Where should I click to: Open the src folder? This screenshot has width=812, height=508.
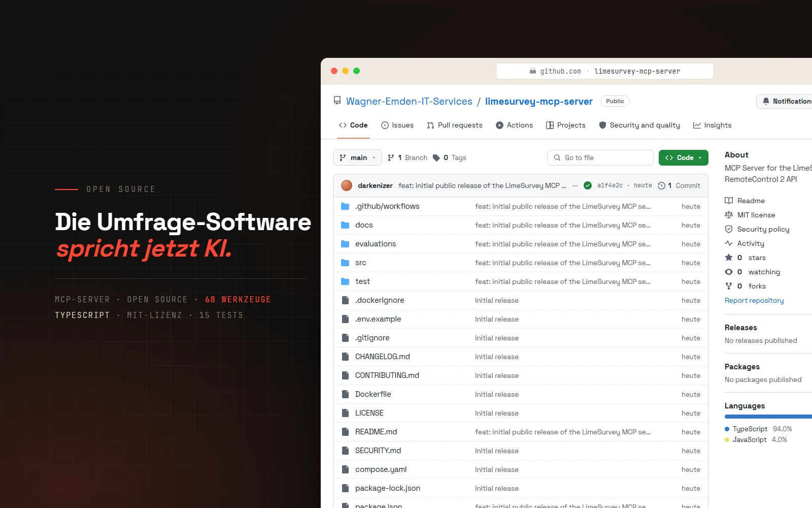pyautogui.click(x=360, y=263)
